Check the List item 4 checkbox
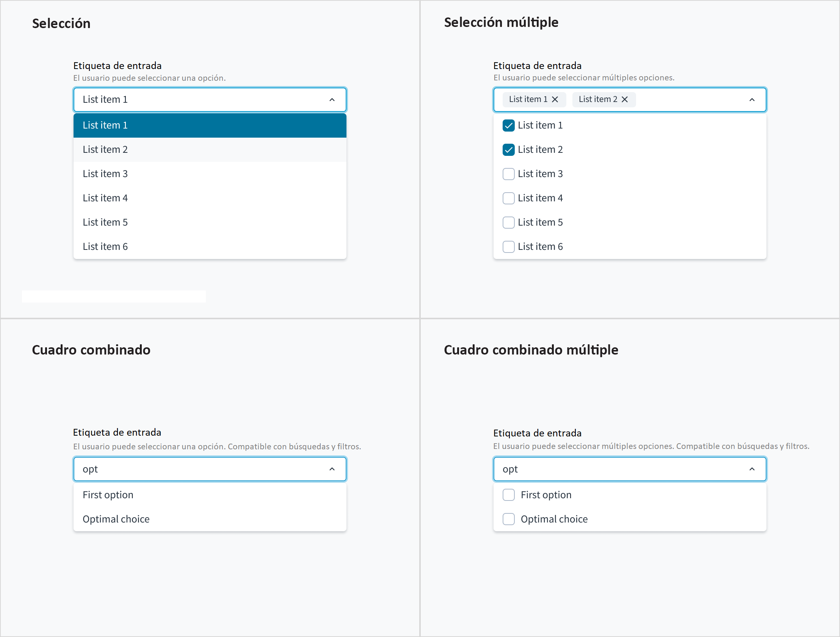The image size is (840, 637). [508, 198]
